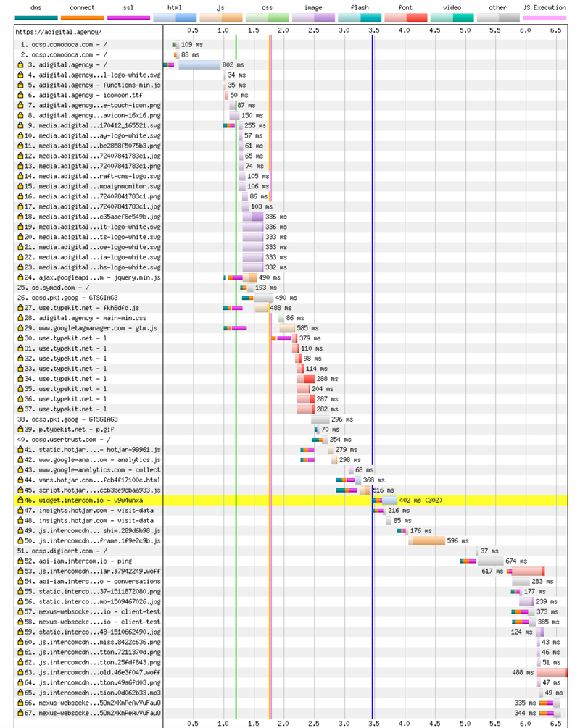Click the 674 ms bar for api-iam.intercom.io ping
Viewport: 580px width, 728px height.
[490, 561]
